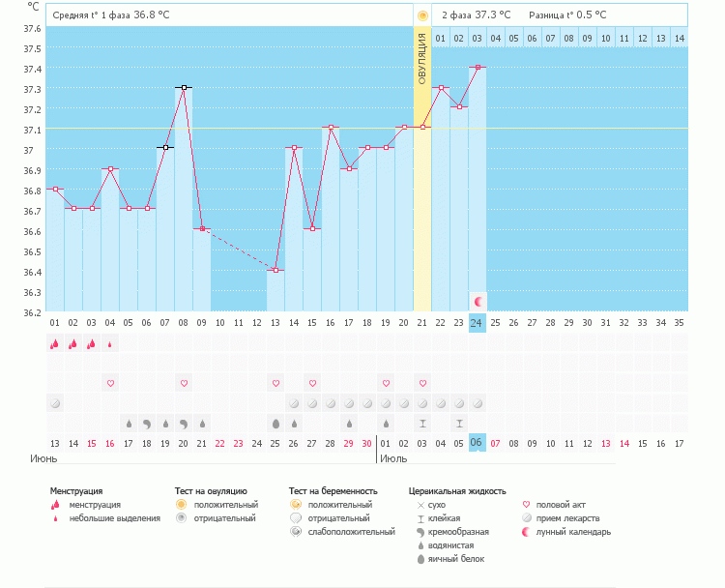Viewport: 725px width, 588px height.
Task: Select the 36.4 temperature point on day 13
Action: (275, 270)
